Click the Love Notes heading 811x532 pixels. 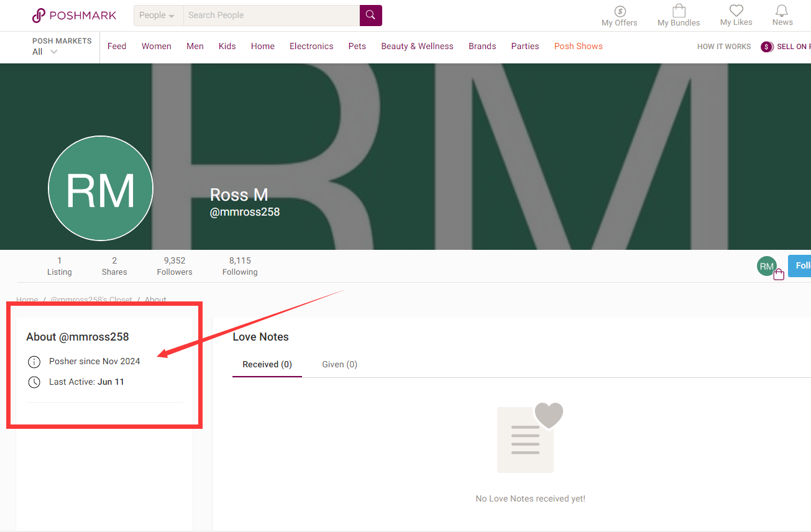261,337
